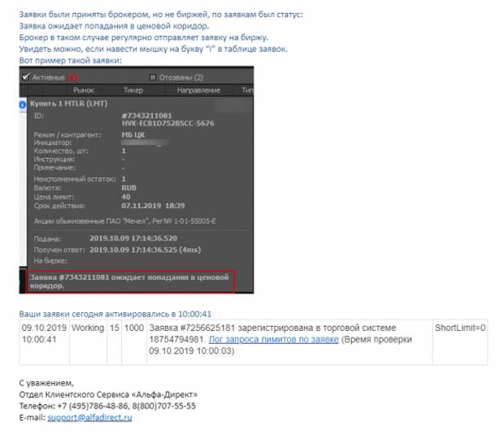This screenshot has width=504, height=435.
Task: Click the Рынок column header
Action: click(x=85, y=90)
